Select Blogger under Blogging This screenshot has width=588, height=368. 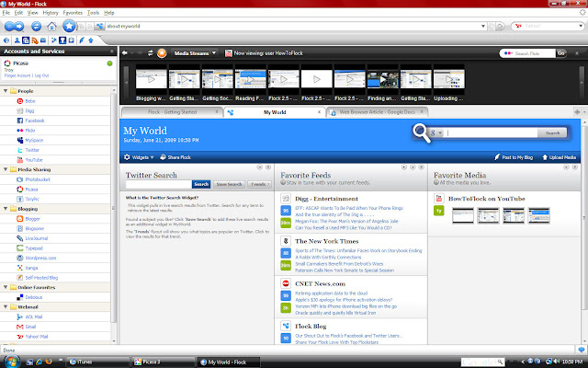coord(32,219)
